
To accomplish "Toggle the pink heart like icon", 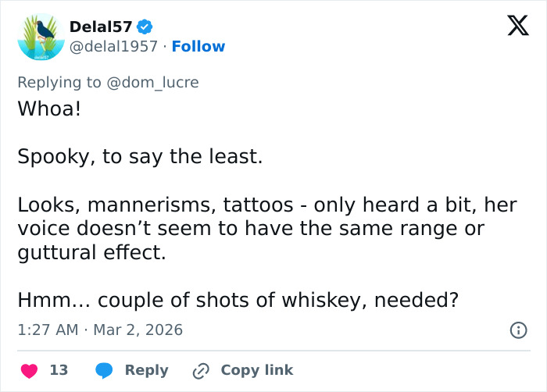I will tap(29, 370).
